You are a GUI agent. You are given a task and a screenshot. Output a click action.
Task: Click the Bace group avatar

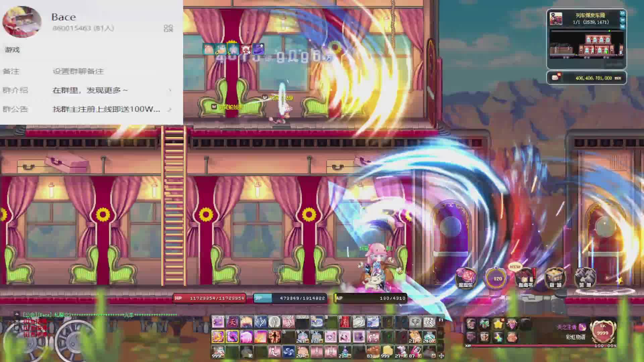pyautogui.click(x=22, y=22)
